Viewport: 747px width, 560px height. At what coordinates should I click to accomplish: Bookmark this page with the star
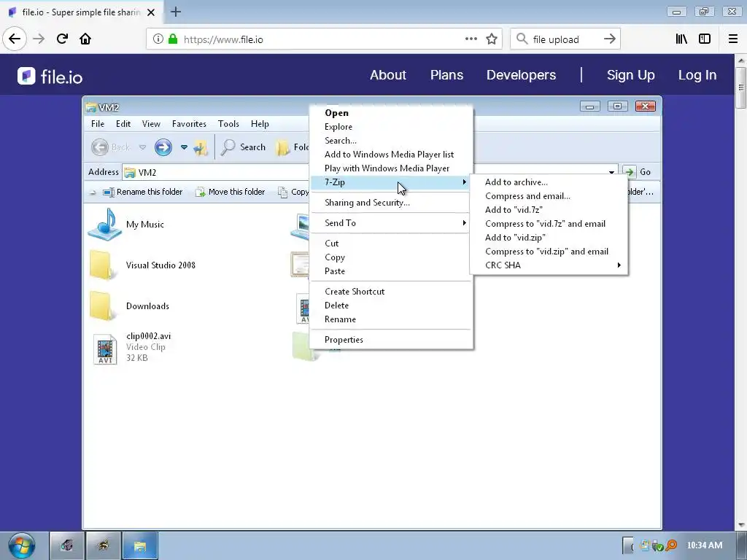[x=492, y=39]
